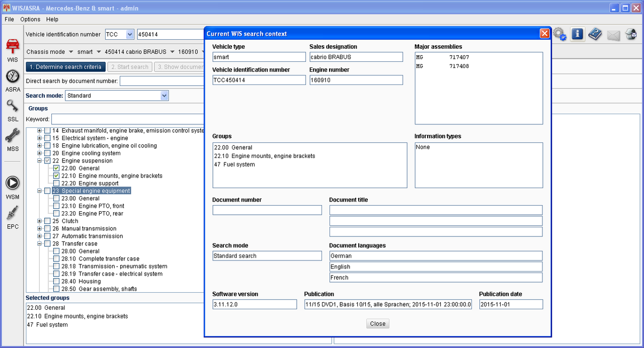This screenshot has width=644, height=348.
Task: Open the ASRA module from sidebar
Action: coord(13,80)
